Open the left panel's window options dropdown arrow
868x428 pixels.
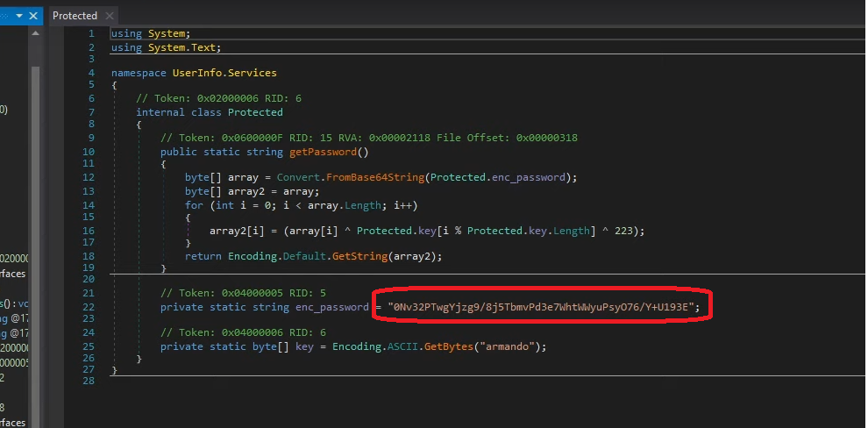[19, 16]
